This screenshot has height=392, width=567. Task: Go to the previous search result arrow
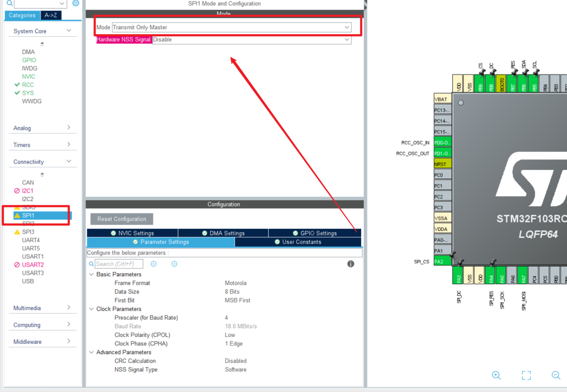coord(154,264)
